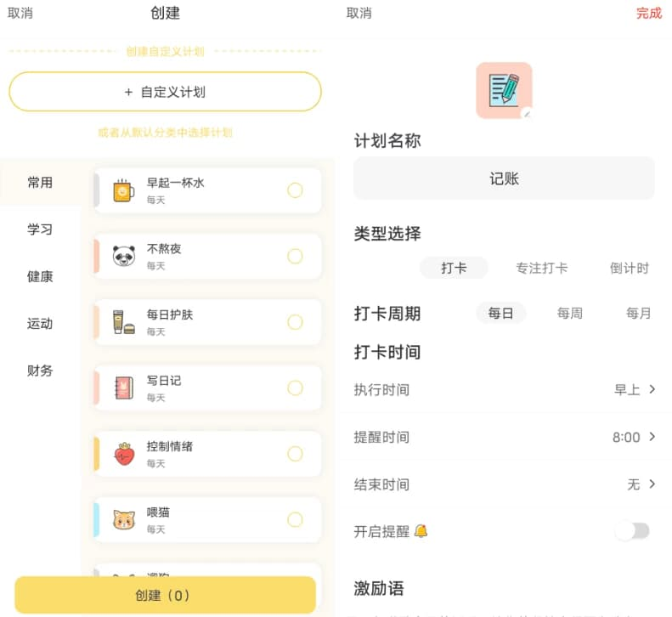Tap the red 完成 button
Image resolution: width=672 pixels, height=617 pixels.
(648, 13)
